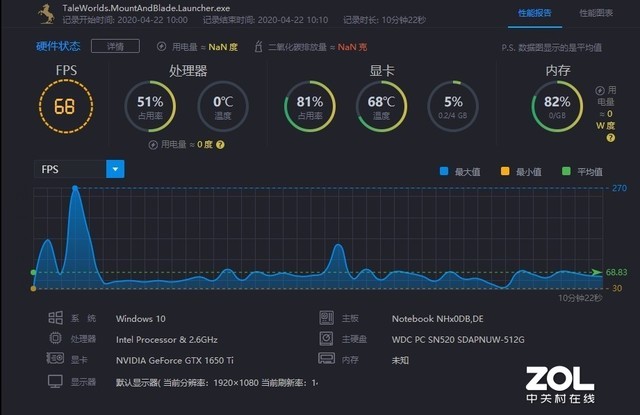640x415 pixels.
Task: Click the TaleWorlds.MountAndBlade.Launcher.exe title
Action: [146, 8]
